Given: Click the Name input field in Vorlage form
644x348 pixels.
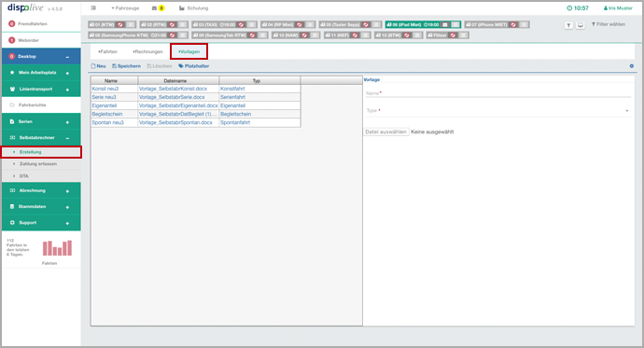Looking at the screenshot, I should (498, 93).
